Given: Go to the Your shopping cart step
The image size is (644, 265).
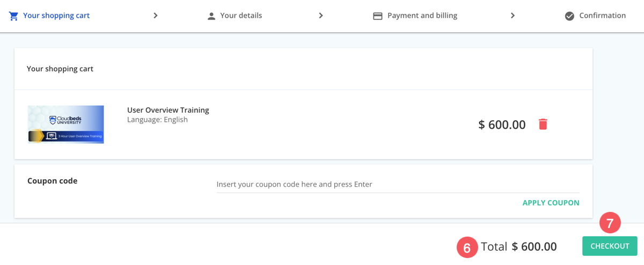Looking at the screenshot, I should [56, 16].
